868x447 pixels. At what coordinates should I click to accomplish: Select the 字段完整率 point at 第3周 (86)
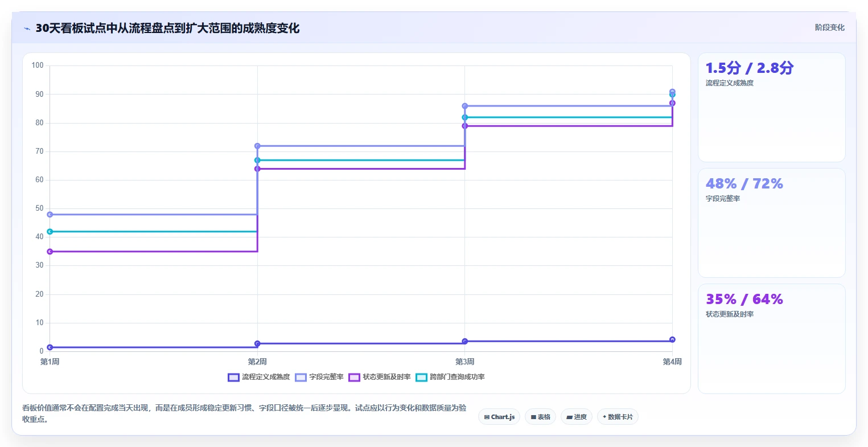point(465,106)
